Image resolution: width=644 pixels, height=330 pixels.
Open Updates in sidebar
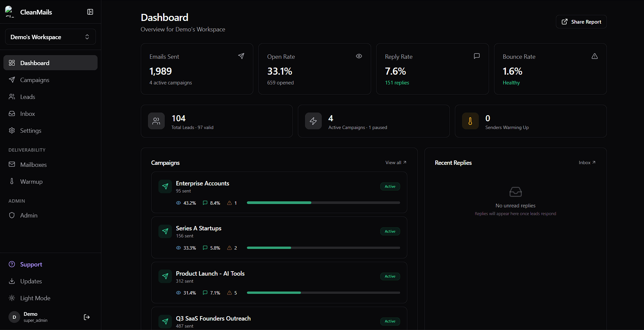(x=50, y=281)
